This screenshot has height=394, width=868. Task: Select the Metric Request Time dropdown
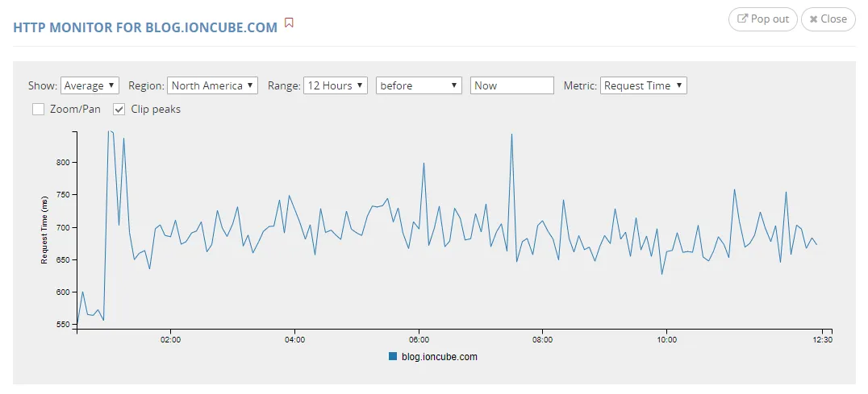point(643,85)
